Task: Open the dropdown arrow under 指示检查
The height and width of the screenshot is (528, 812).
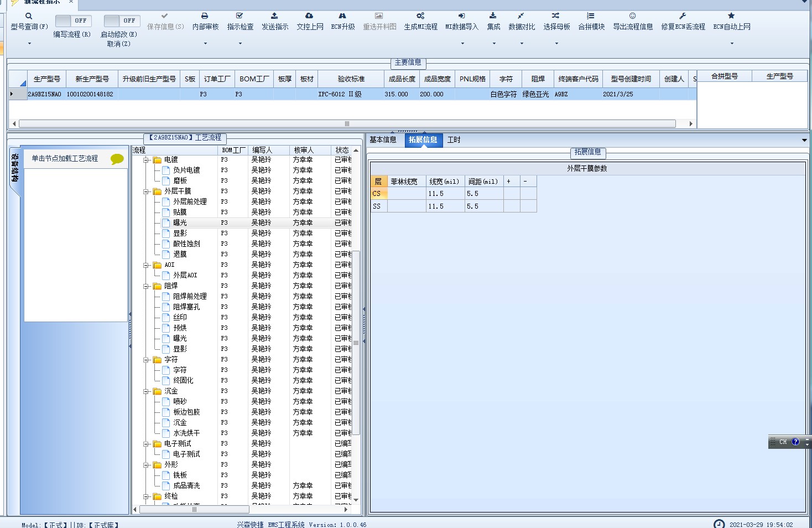Action: coord(240,43)
